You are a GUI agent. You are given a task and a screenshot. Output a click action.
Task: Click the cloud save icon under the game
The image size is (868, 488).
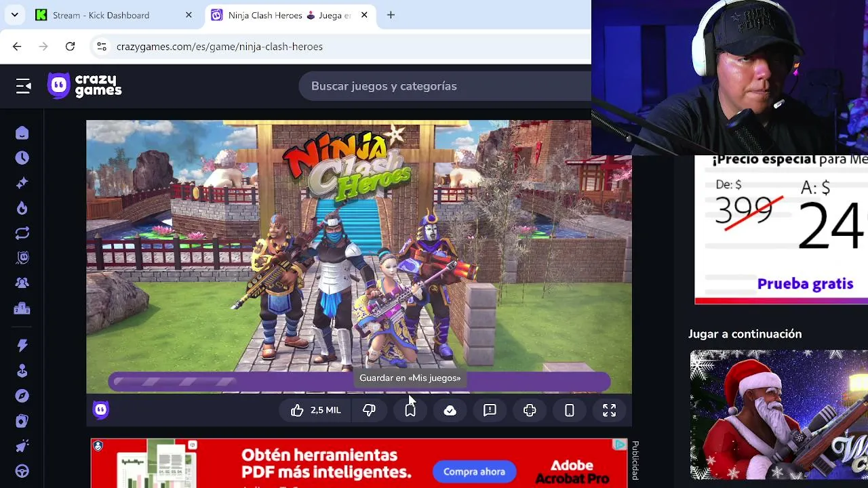450,410
